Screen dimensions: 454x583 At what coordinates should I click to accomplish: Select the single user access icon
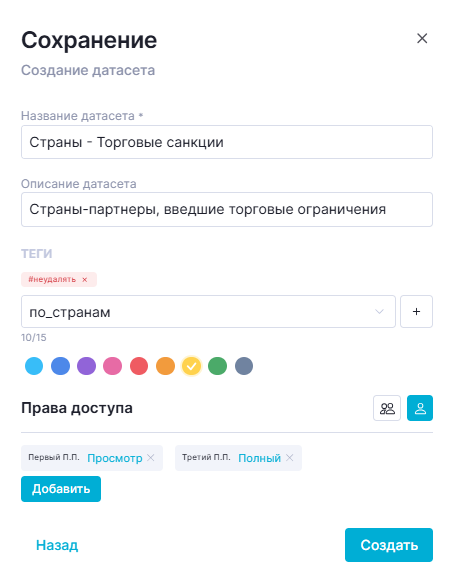pyautogui.click(x=420, y=408)
